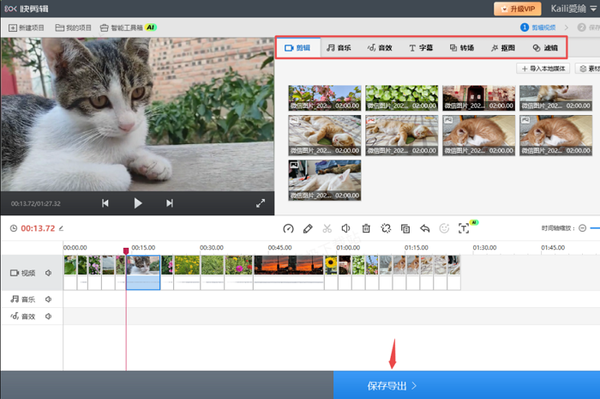This screenshot has width=600, height=399.
Task: Click the 00:13.72/01:27.32 preview time display
Action: pos(36,204)
